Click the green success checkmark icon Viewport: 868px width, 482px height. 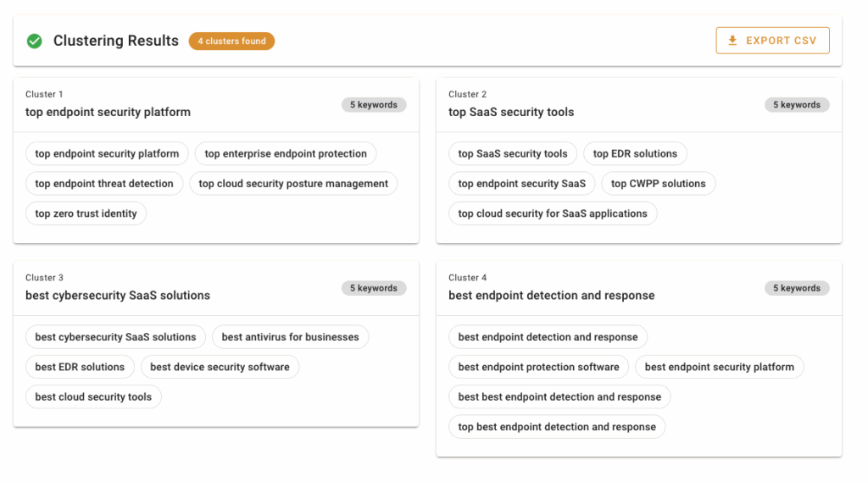[35, 41]
